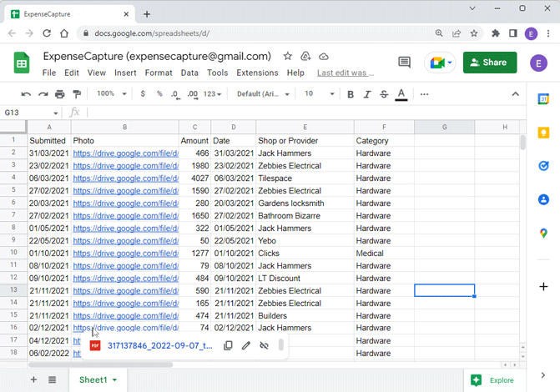This screenshot has height=392, width=560.
Task: Open Contacts in side panel
Action: pyautogui.click(x=543, y=199)
